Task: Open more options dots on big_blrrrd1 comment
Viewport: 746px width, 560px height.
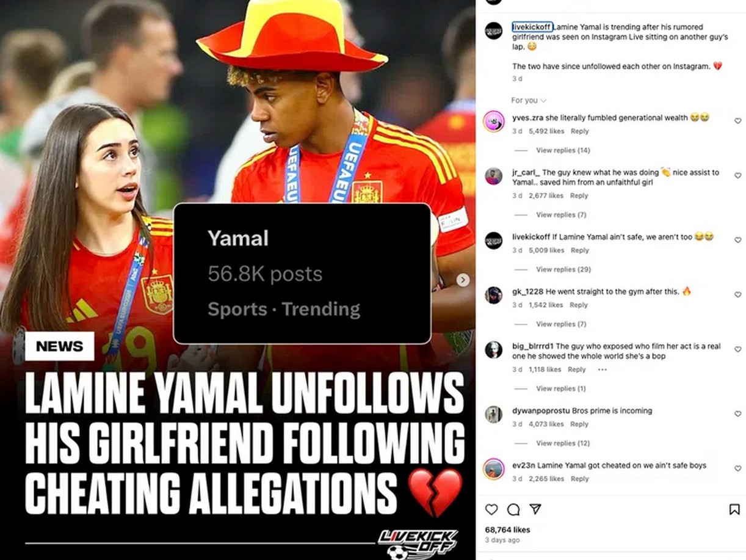Action: coord(602,369)
